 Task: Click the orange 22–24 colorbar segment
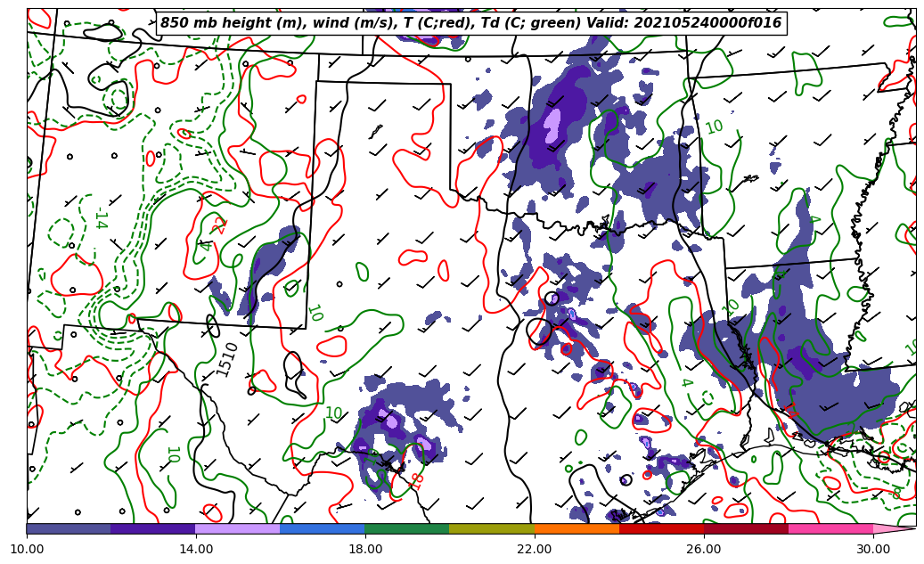(x=576, y=528)
